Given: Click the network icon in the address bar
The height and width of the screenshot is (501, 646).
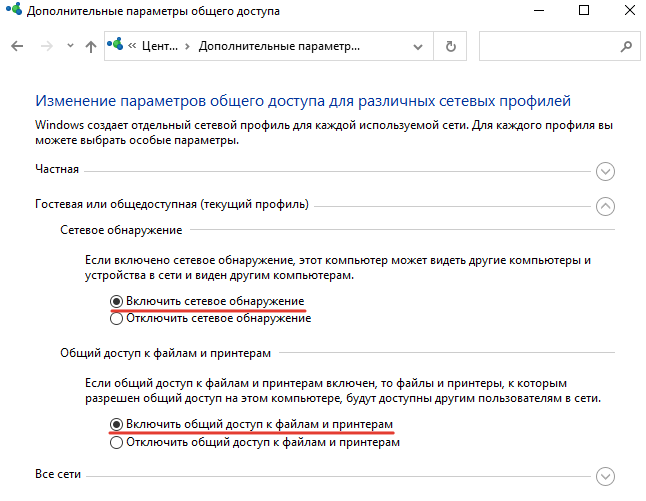Looking at the screenshot, I should 115,44.
